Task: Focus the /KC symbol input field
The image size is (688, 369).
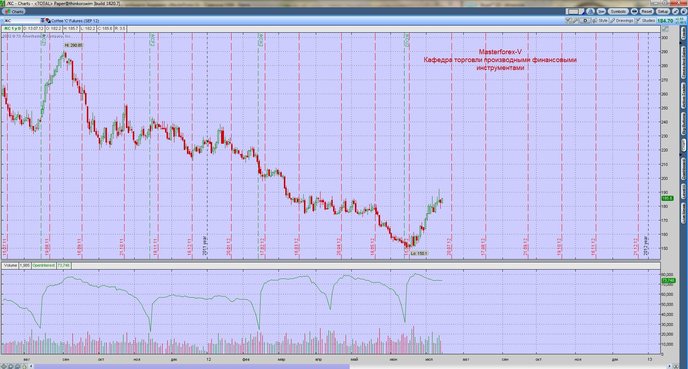Action: 22,21
